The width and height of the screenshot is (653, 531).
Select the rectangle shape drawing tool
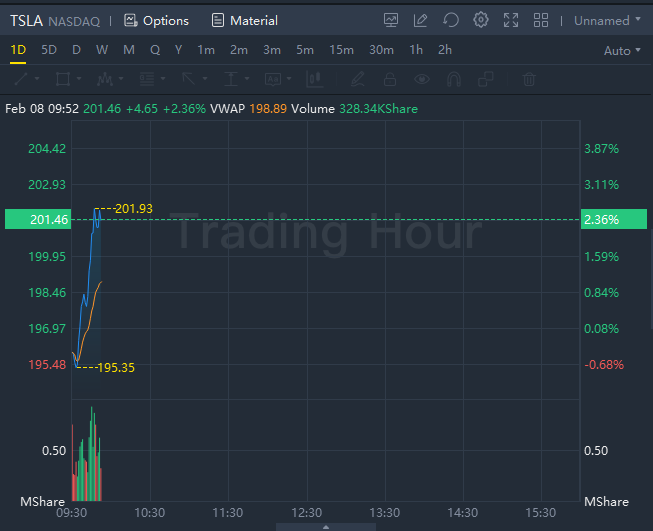(x=63, y=79)
